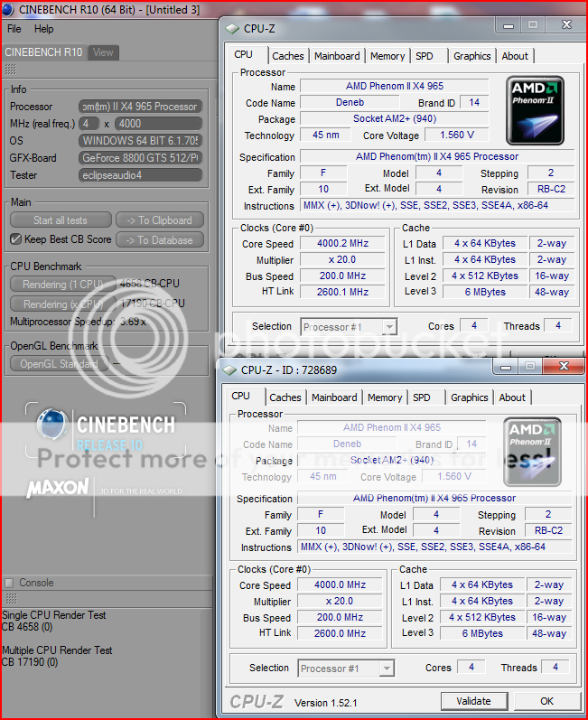Select CPU tab in upper CPU-Z window

243,54
